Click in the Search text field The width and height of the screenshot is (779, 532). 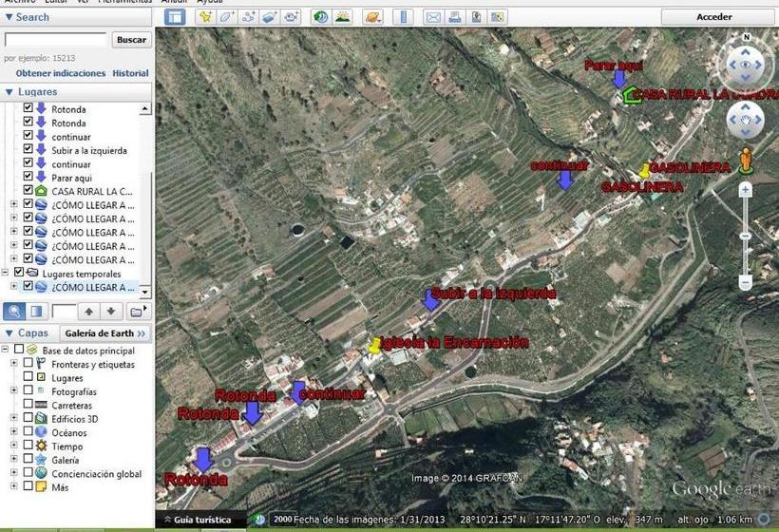[56, 40]
